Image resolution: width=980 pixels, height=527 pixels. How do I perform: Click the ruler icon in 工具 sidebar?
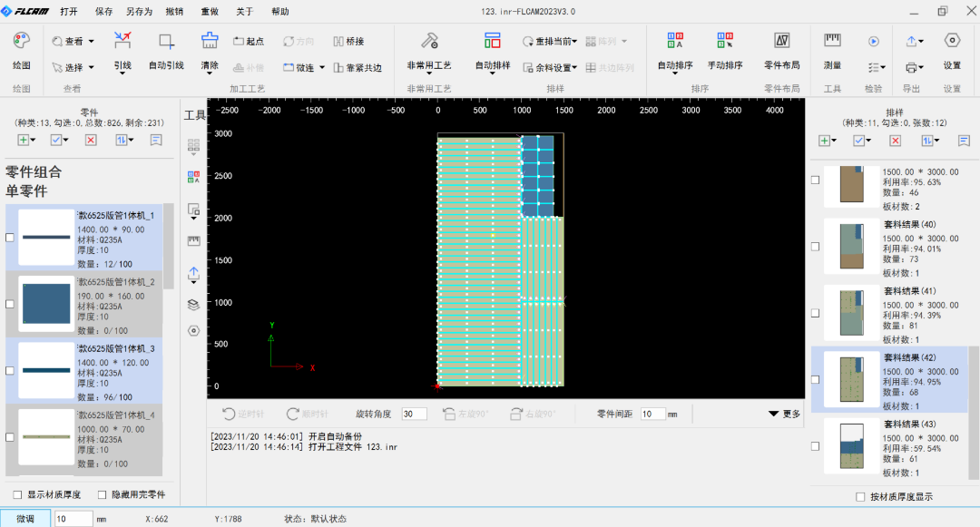194,240
